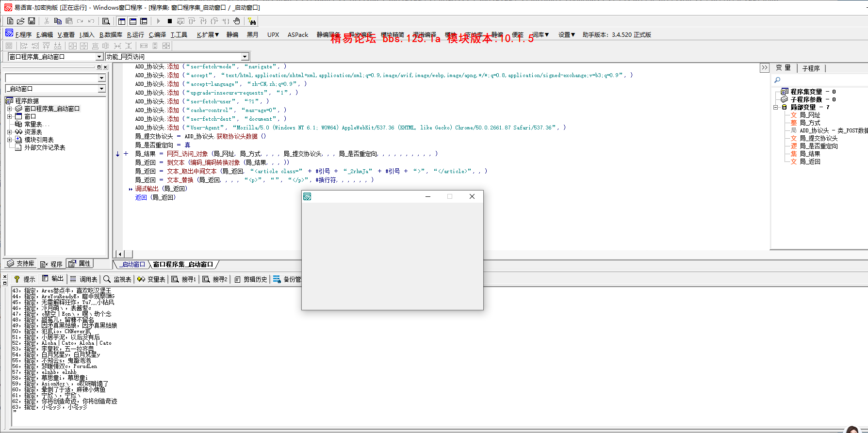Expand the 资源表 tree node
This screenshot has height=433, width=868.
pyautogui.click(x=9, y=132)
